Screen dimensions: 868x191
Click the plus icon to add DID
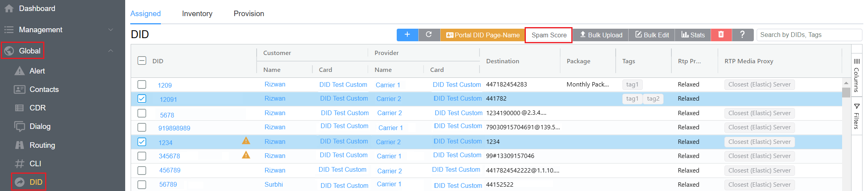407,35
